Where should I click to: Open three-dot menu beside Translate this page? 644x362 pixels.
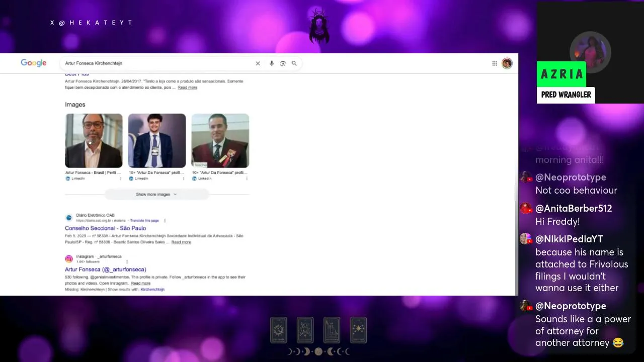point(165,221)
